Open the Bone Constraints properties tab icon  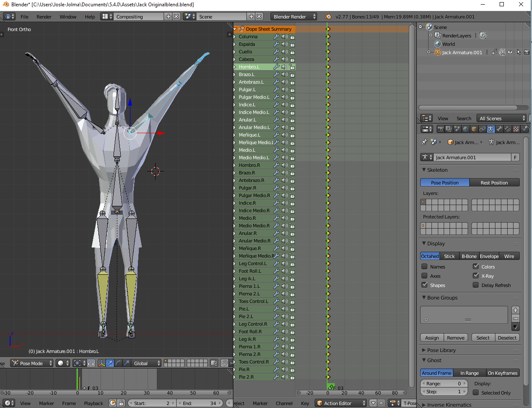[508, 129]
